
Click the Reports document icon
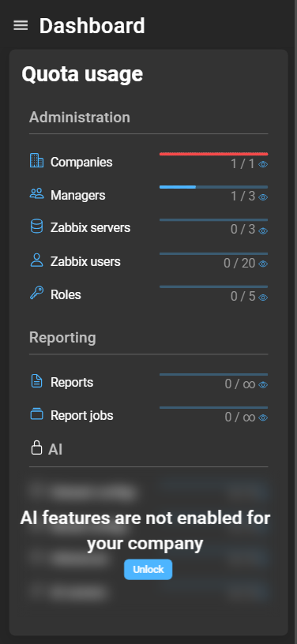tap(36, 380)
